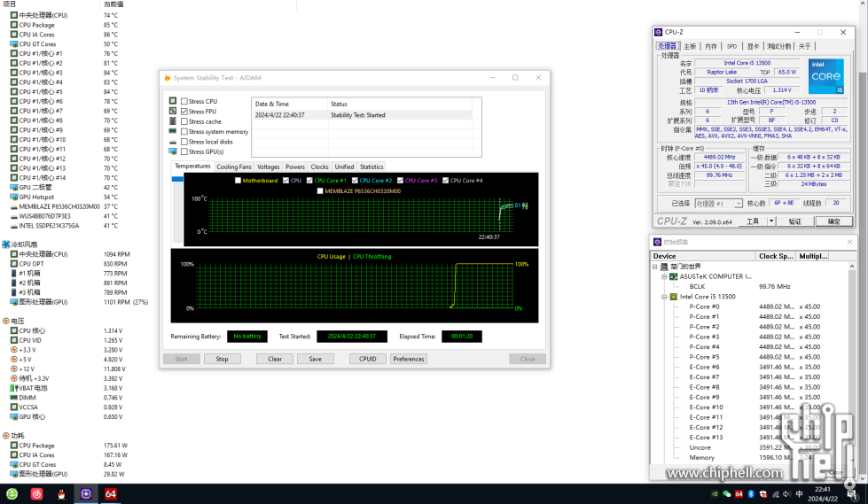Select the Stability Test: Started log row
Image resolution: width=868 pixels, height=504 pixels.
click(363, 115)
